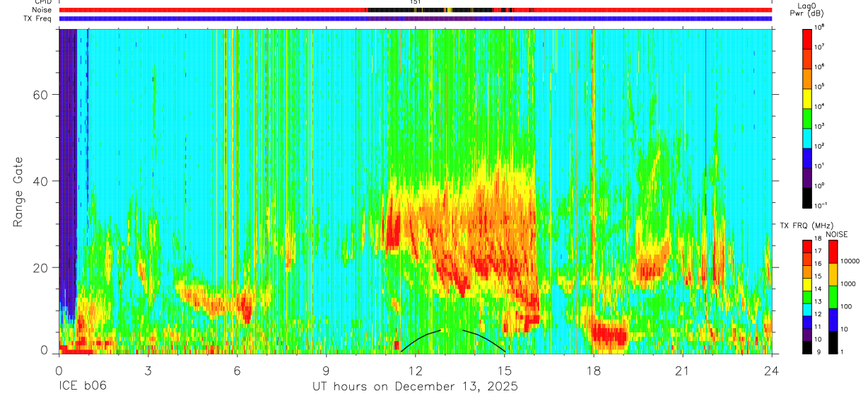
Task: Click the 12 UT hour tick label
Action: click(x=416, y=371)
